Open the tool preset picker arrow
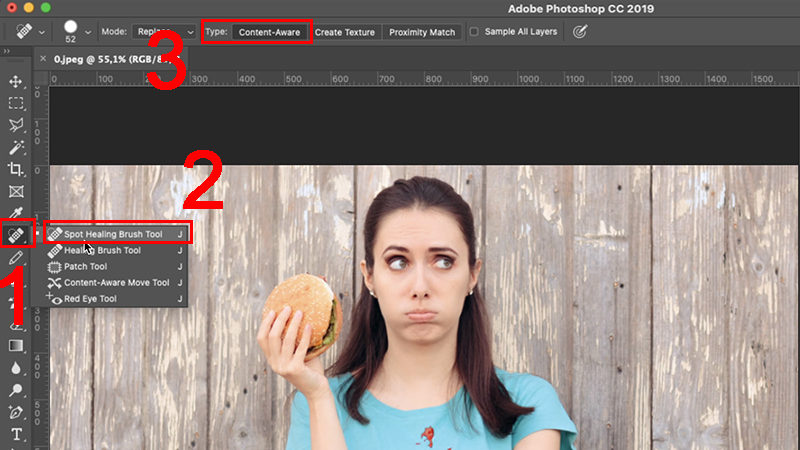 [42, 32]
